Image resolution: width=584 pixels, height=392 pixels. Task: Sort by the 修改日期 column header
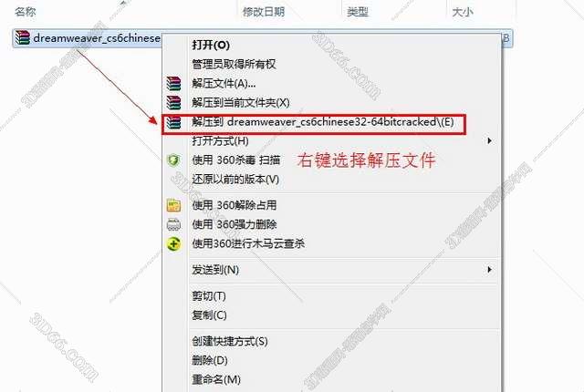(x=264, y=12)
